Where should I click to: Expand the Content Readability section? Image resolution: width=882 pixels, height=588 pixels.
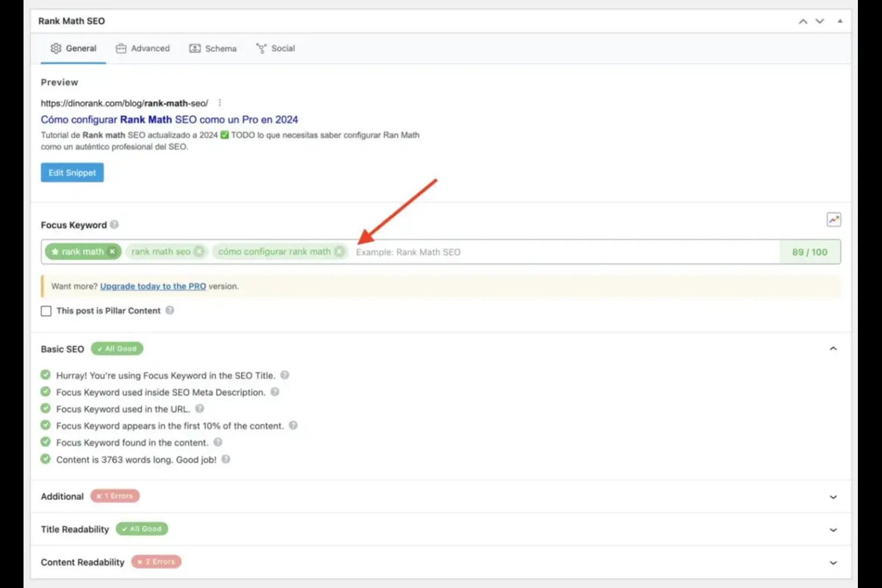[x=833, y=563]
